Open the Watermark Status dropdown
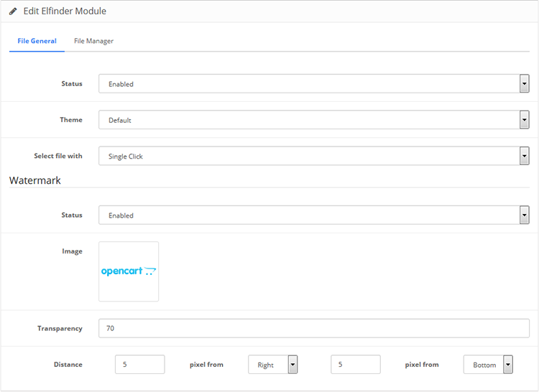539x392 pixels. [313, 215]
